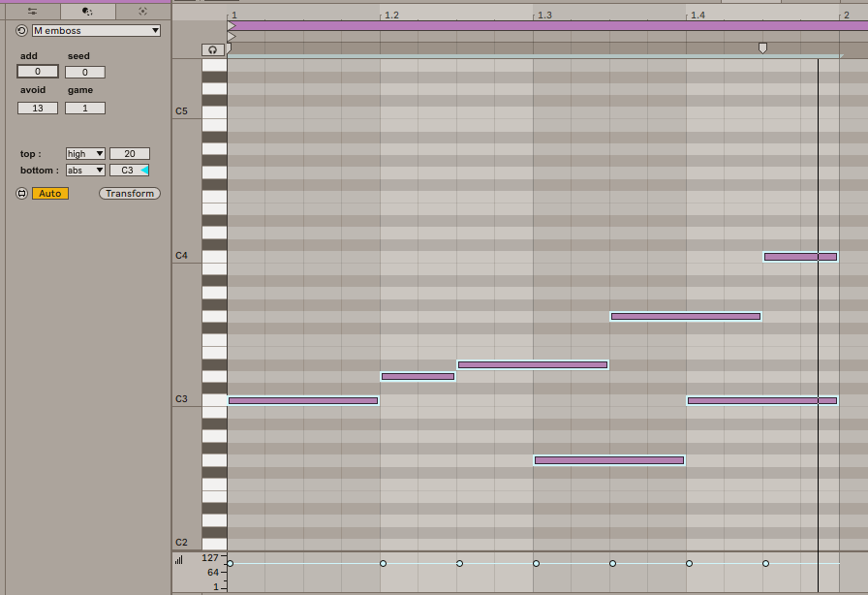This screenshot has height=595, width=868.
Task: Click the reset arrow beside M emboss
Action: [x=22, y=31]
